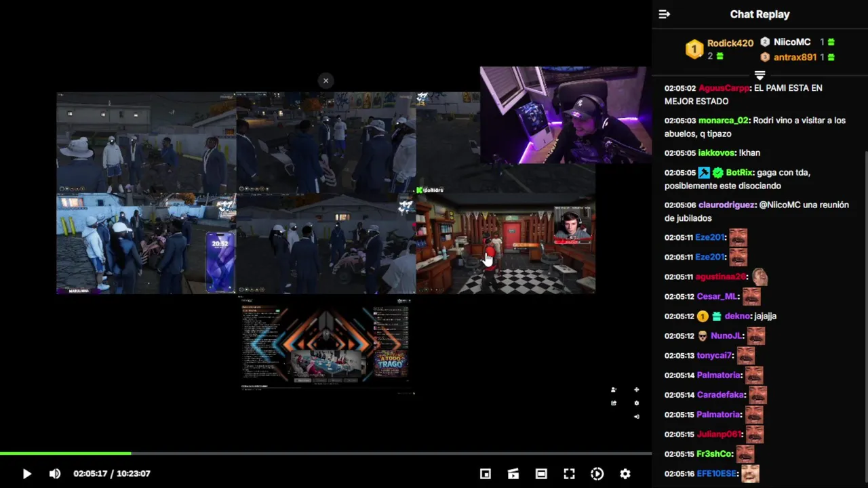The height and width of the screenshot is (488, 868).
Task: Enter fullscreen mode
Action: tap(569, 474)
